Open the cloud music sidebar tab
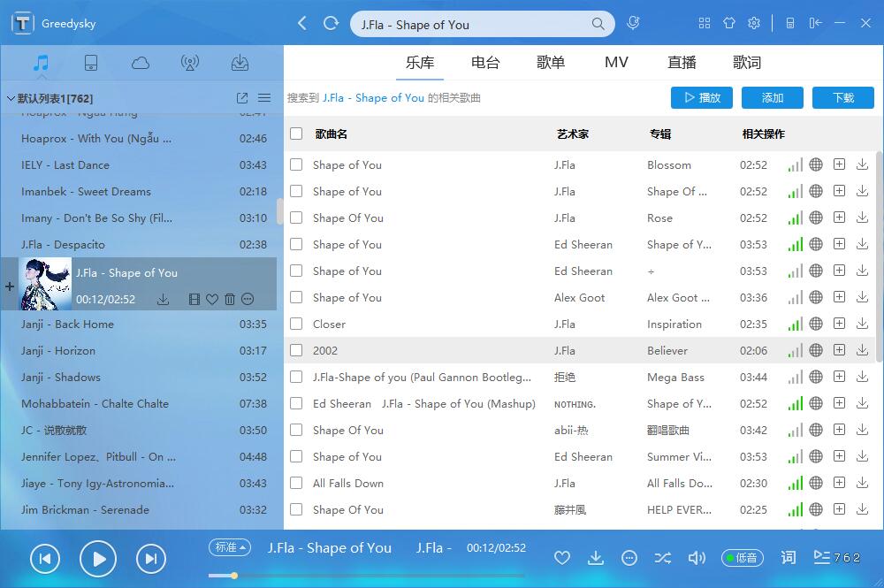Image resolution: width=884 pixels, height=588 pixels. [x=140, y=63]
